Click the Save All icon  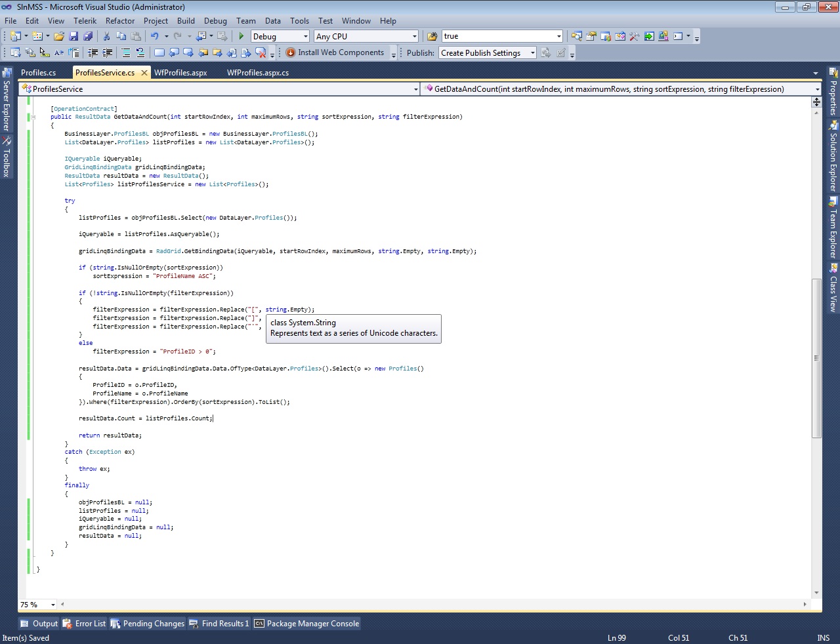click(x=88, y=37)
